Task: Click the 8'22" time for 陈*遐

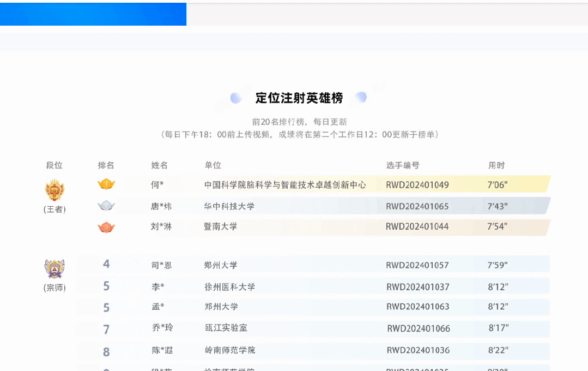Action: tap(498, 350)
